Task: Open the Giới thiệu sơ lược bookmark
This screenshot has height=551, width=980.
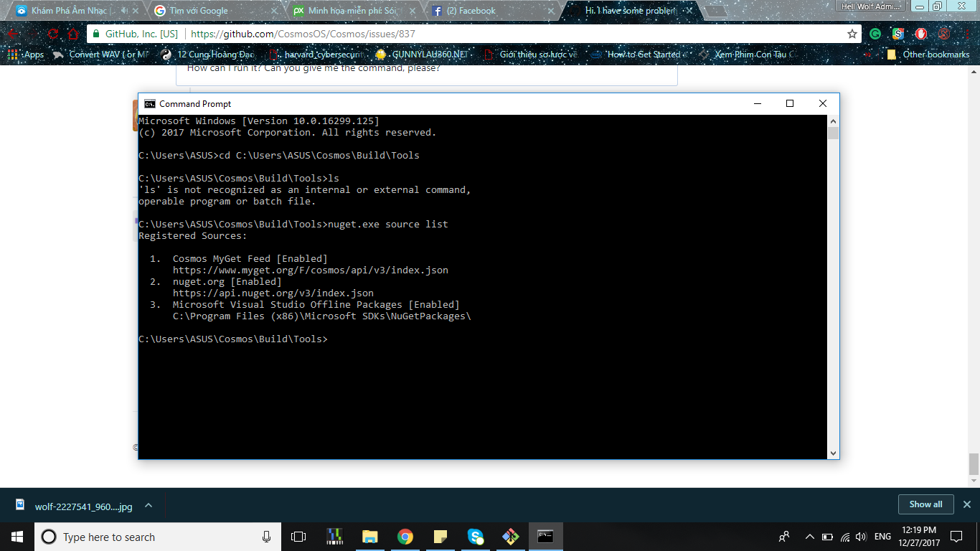Action: tap(532, 55)
